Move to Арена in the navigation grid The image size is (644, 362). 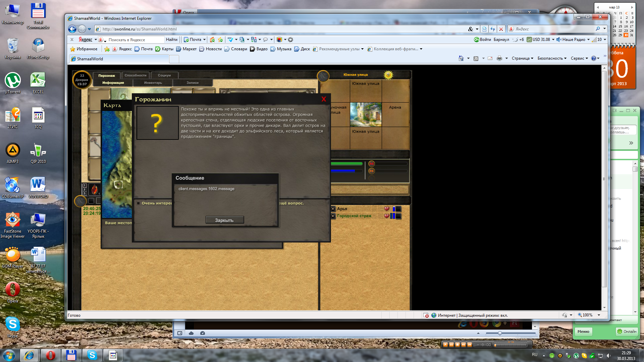click(x=395, y=115)
